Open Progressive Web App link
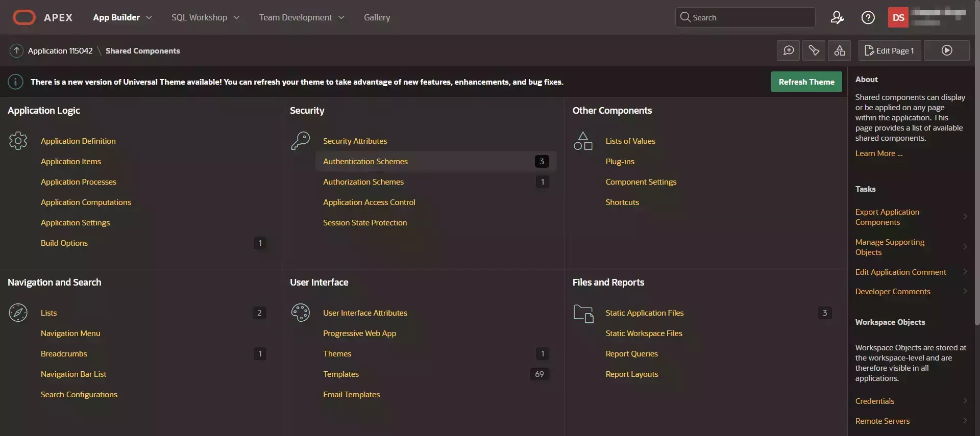The image size is (980, 436). tap(359, 333)
